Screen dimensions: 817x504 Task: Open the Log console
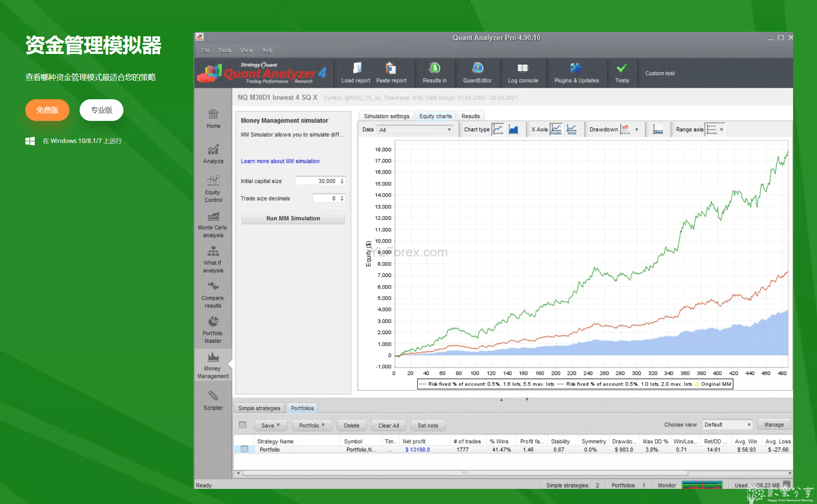[x=523, y=73]
